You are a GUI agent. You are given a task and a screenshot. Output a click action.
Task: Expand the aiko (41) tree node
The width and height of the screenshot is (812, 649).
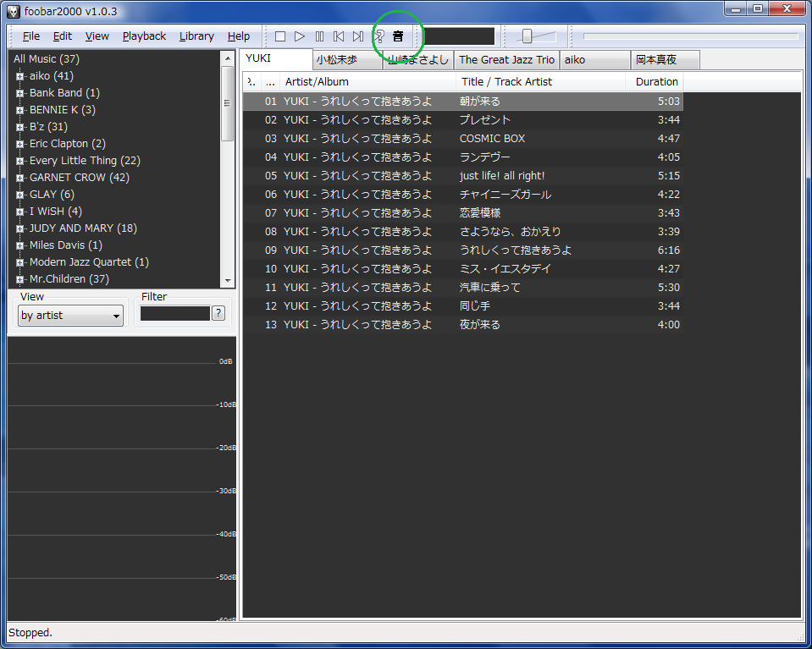19,77
